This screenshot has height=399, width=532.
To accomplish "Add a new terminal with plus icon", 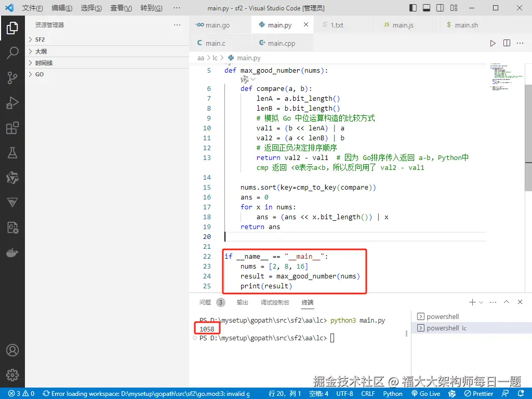I will click(472, 302).
